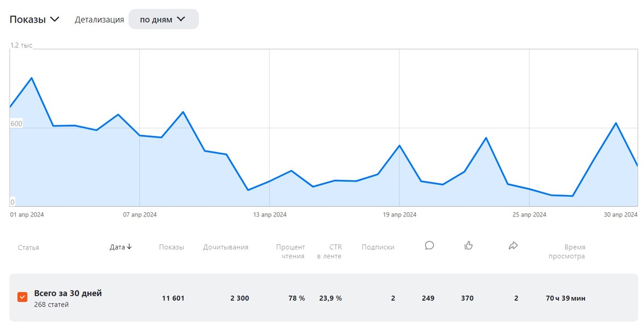Click the CTR в ленте column header
The height and width of the screenshot is (332, 644).
pos(329,251)
